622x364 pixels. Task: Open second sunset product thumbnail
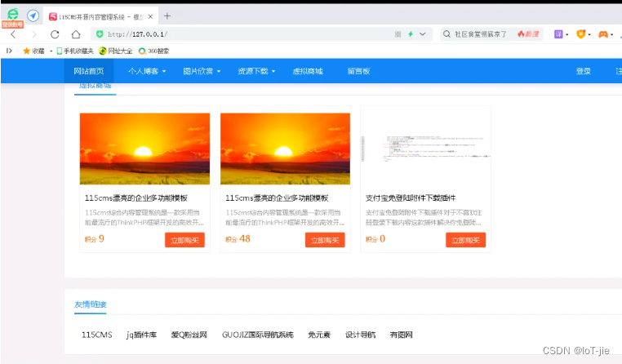coord(285,149)
